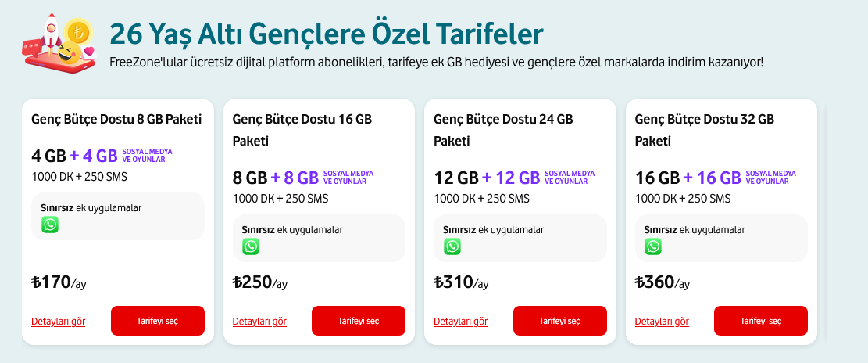
Task: Click the Genç Bütçe Dostu 24 GB Paketi title
Action: [503, 130]
